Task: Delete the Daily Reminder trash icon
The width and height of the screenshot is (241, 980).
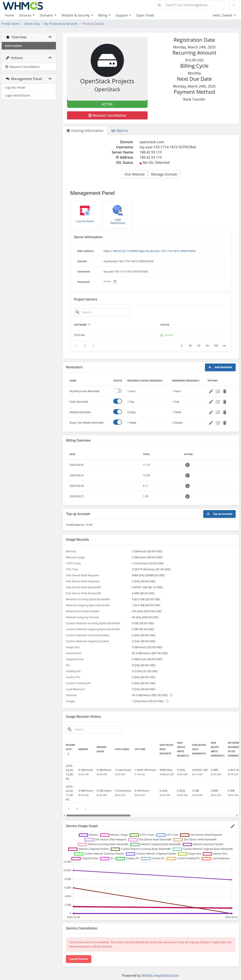Action: (225, 402)
